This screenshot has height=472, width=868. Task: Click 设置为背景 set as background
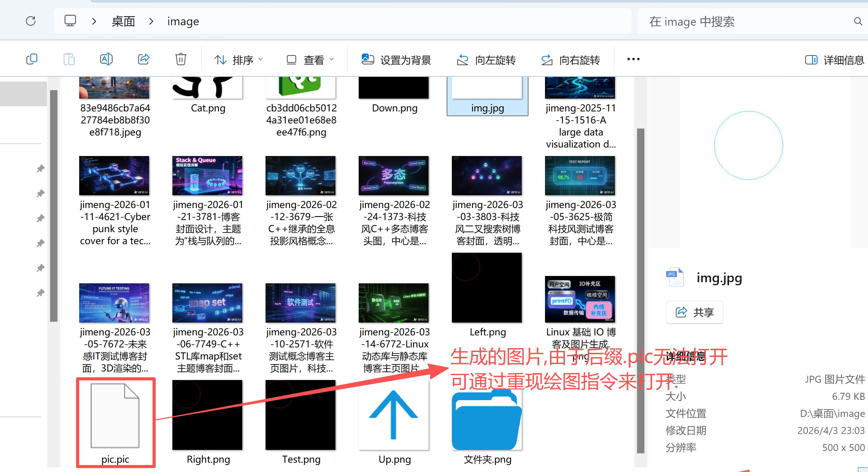[x=396, y=60]
